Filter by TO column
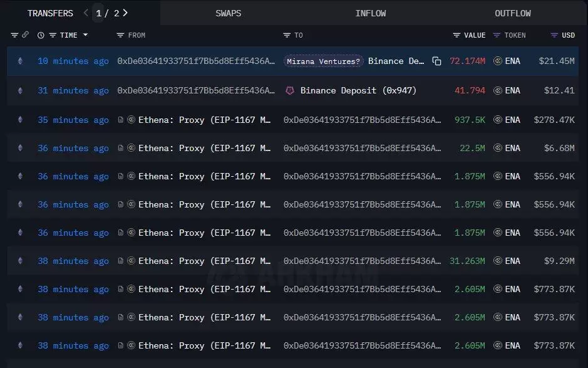588x368 pixels. [287, 35]
